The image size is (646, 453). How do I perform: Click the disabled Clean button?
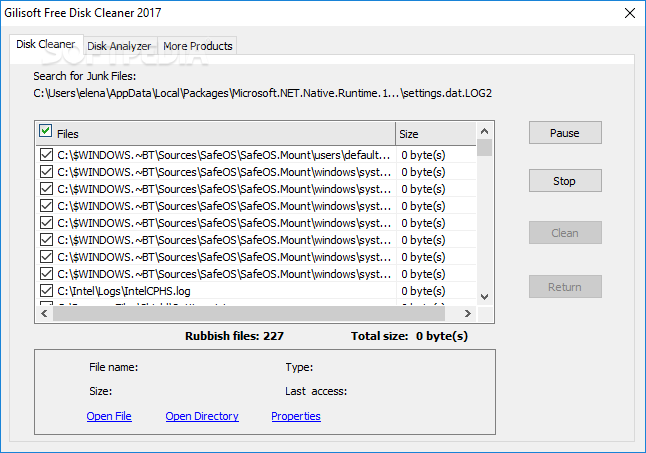pos(565,233)
